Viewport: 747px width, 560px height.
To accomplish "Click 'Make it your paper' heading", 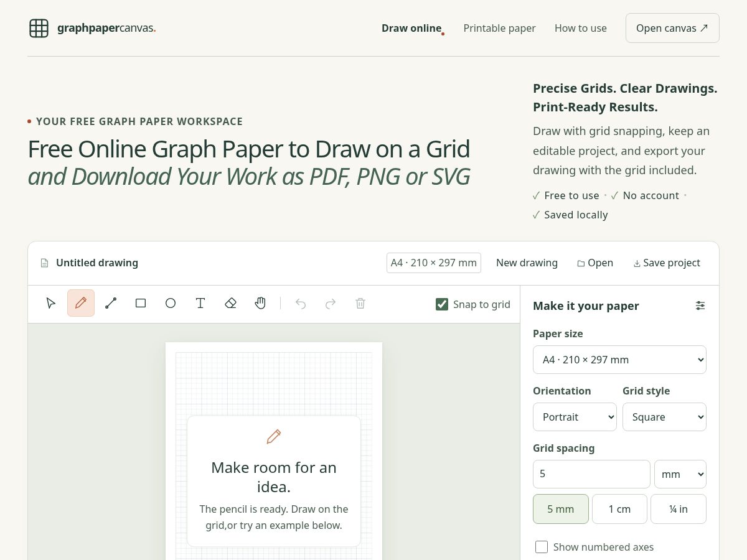I will (586, 306).
